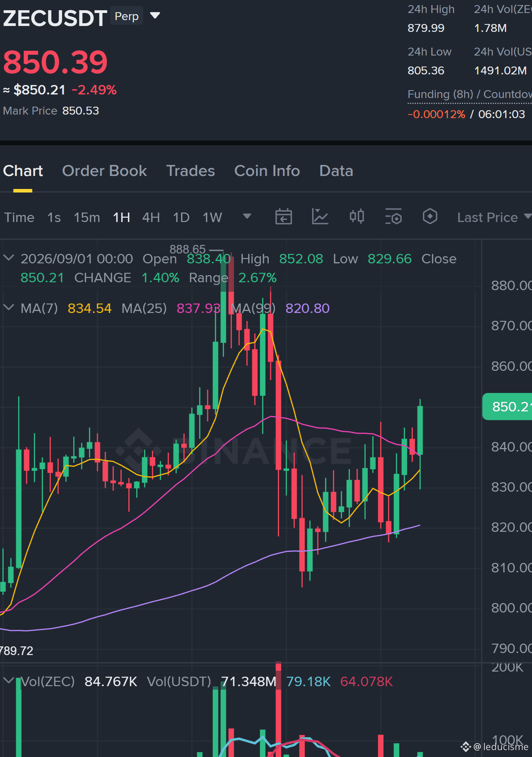Screen dimensions: 532x757
Task: Click the hexagon chart preferences icon
Action: pos(430,216)
